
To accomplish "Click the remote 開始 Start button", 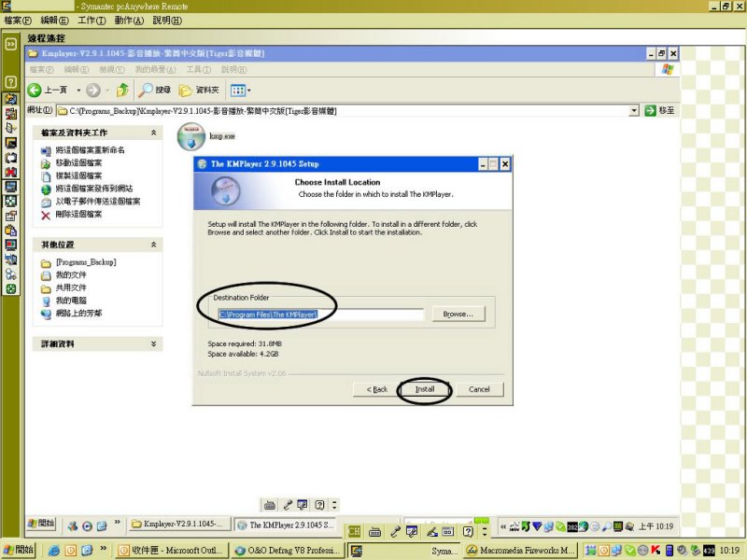I will pos(41,524).
